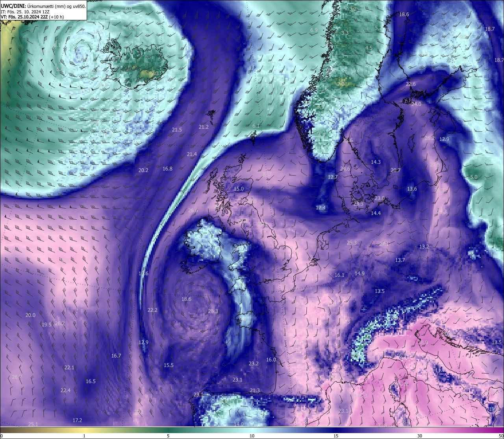Click the 24.0 map value
504x439 pixels.
(416, 104)
